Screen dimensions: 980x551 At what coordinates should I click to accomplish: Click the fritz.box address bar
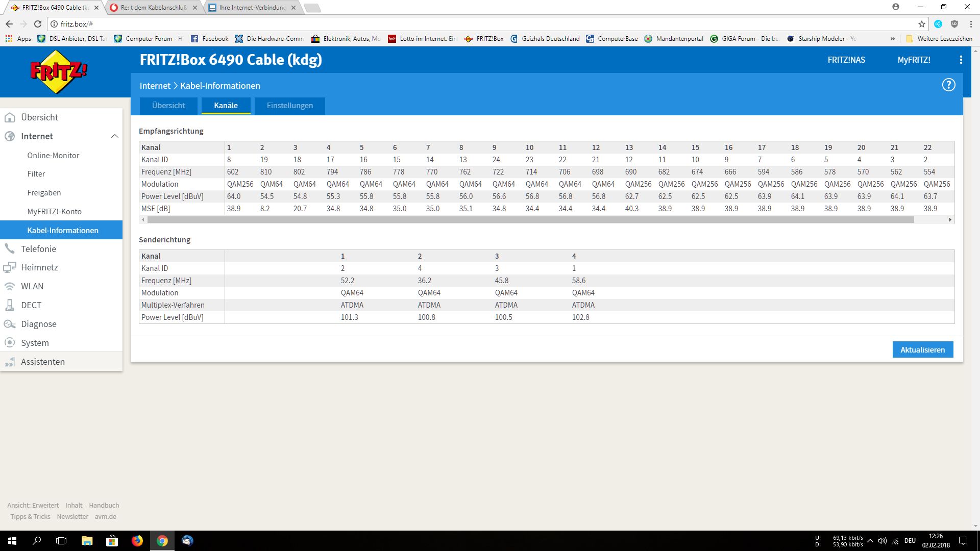(x=459, y=24)
